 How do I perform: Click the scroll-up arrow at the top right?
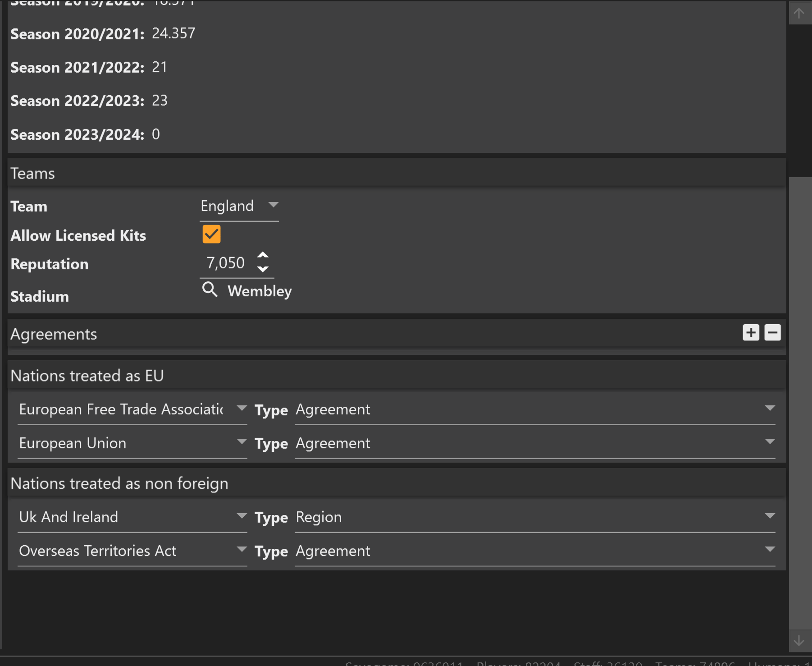[x=799, y=14]
